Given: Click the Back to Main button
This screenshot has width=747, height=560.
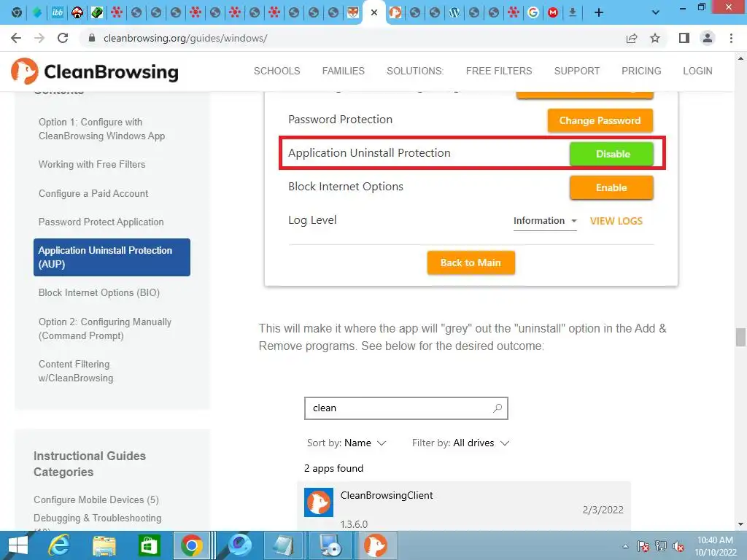Looking at the screenshot, I should [x=471, y=262].
